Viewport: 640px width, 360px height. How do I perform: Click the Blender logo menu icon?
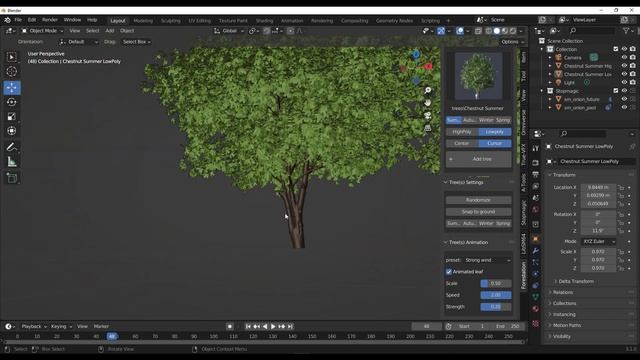point(7,20)
